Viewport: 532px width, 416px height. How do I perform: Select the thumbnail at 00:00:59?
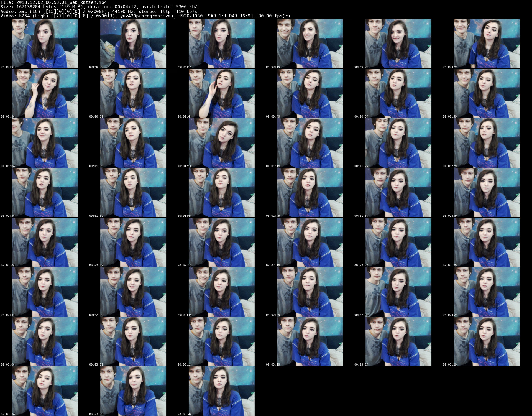click(x=487, y=93)
